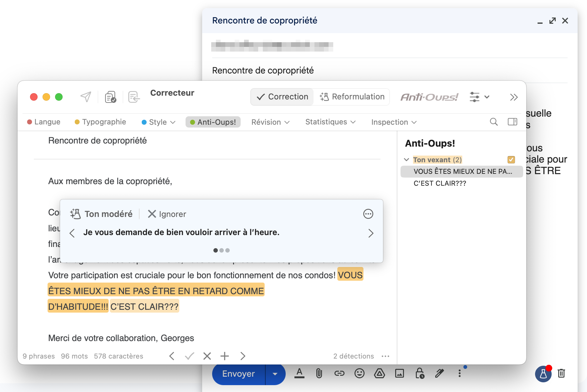Open the settings sliders dropdown

point(479,97)
